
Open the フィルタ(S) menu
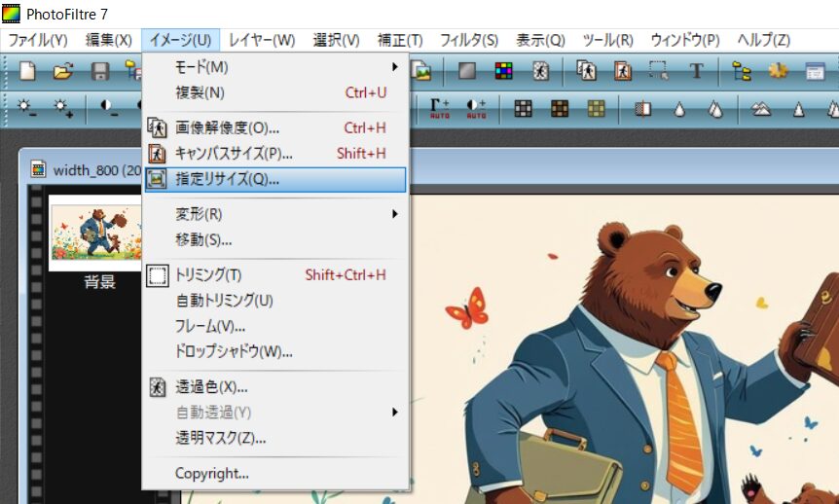(469, 40)
